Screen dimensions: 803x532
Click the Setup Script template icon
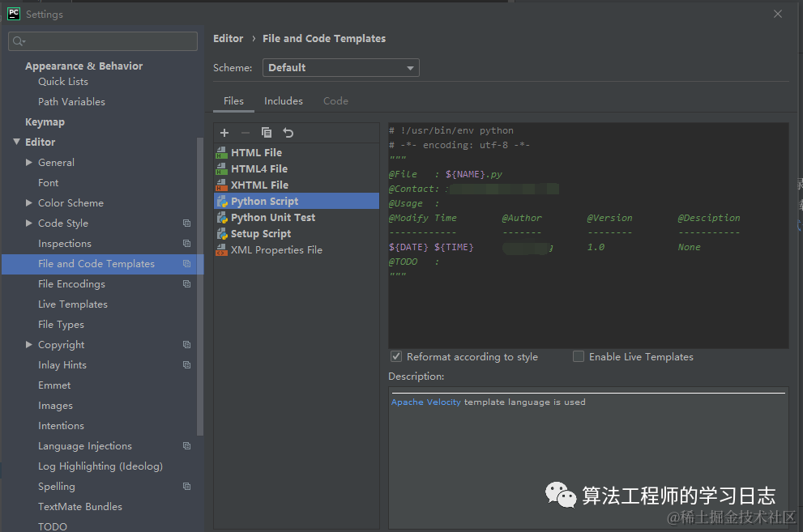tap(222, 234)
